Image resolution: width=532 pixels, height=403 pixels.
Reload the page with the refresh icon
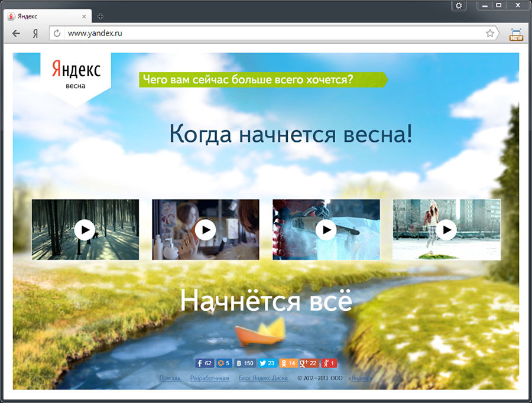(x=57, y=34)
